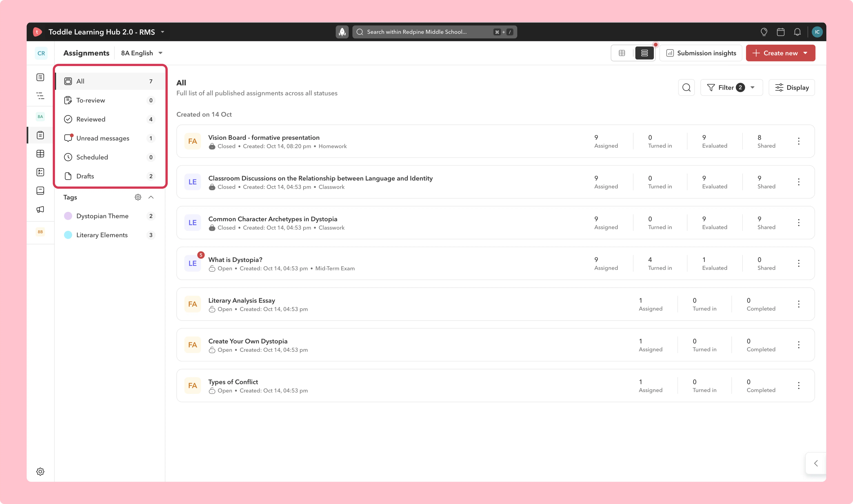This screenshot has height=504, width=853.
Task: Open Submission insights
Action: tap(701, 53)
